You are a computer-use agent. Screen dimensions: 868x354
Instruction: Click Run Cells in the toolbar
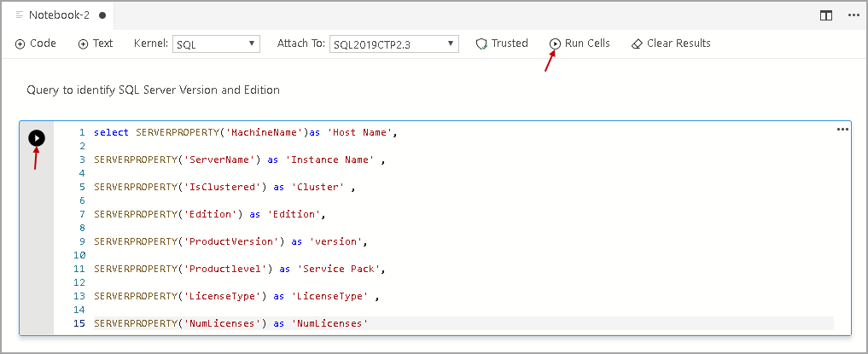click(580, 44)
